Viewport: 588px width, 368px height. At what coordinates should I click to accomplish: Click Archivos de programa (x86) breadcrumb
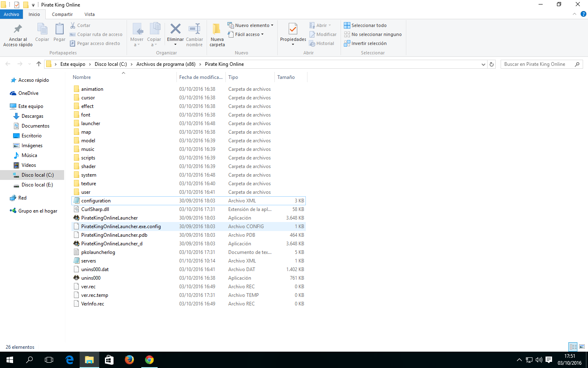point(166,64)
